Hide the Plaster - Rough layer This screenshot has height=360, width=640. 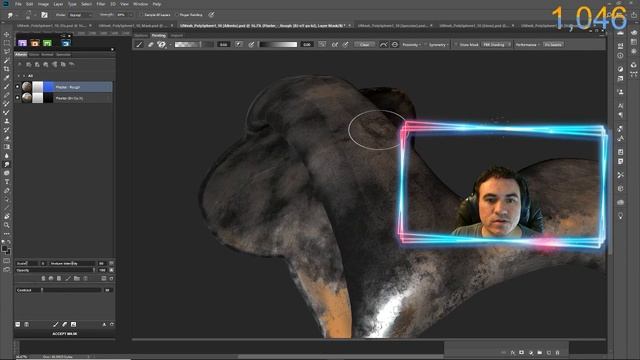17,87
